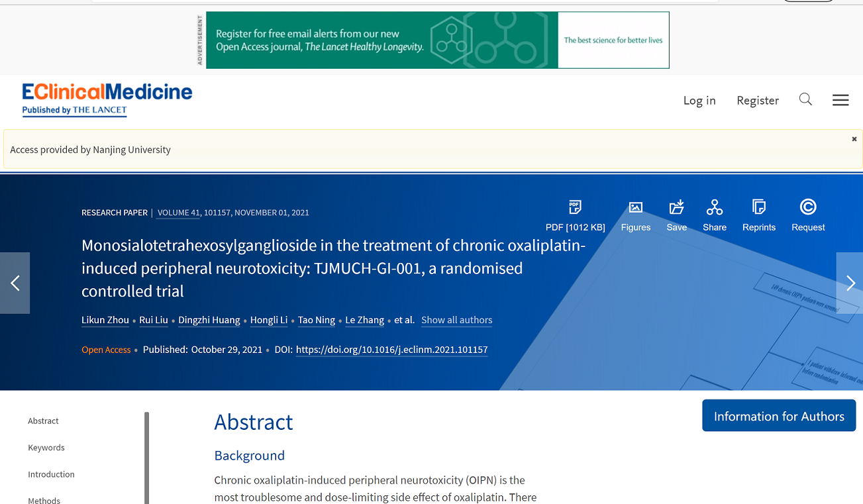Click the Lancet Healthy Longevity ad banner

pyautogui.click(x=438, y=40)
